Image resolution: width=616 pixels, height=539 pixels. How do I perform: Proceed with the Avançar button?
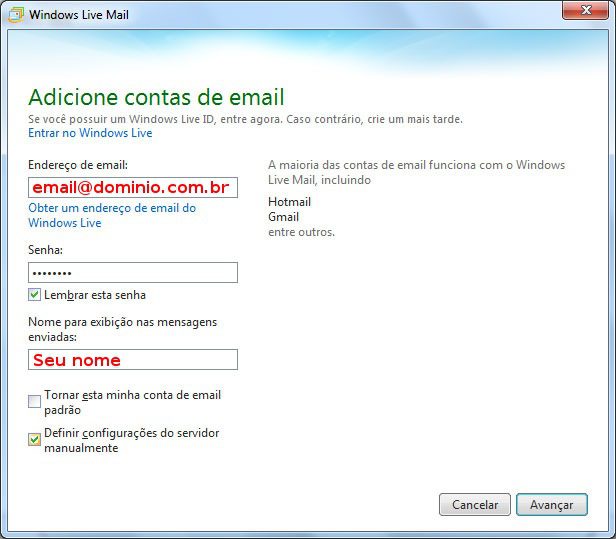(x=552, y=504)
